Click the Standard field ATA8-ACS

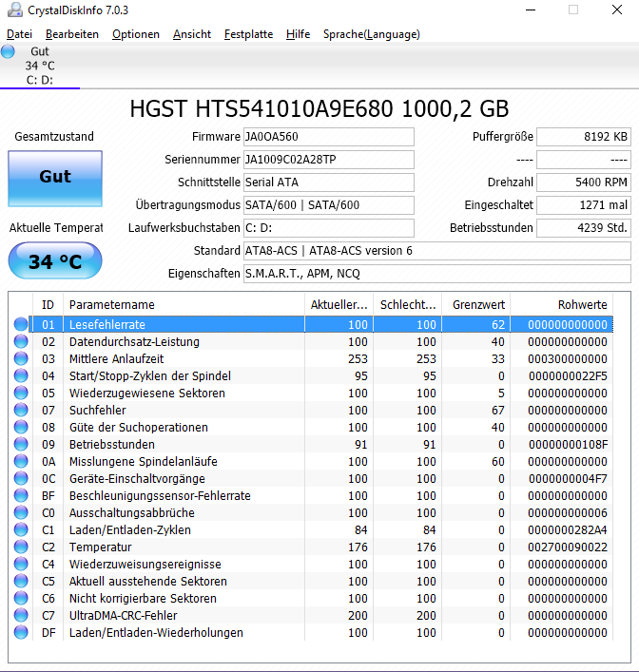pos(437,251)
